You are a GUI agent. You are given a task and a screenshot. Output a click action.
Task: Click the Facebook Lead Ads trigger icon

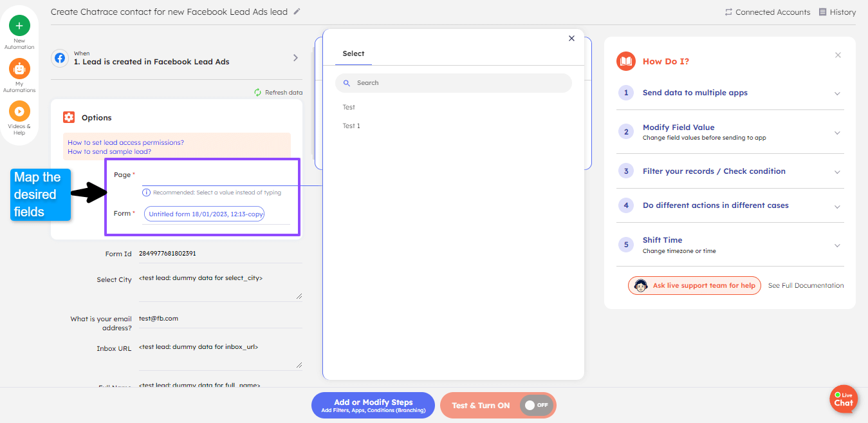coord(59,58)
